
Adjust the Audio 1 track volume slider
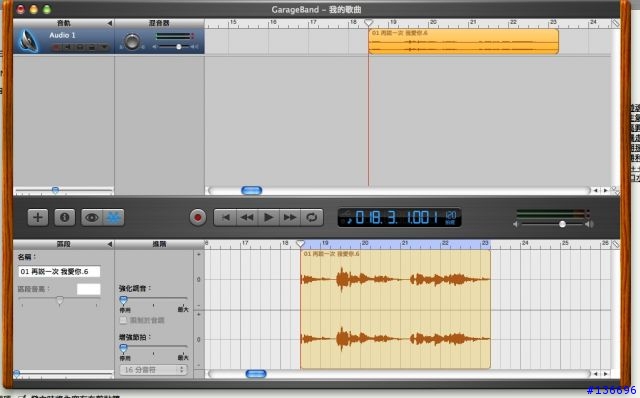pyautogui.click(x=179, y=47)
